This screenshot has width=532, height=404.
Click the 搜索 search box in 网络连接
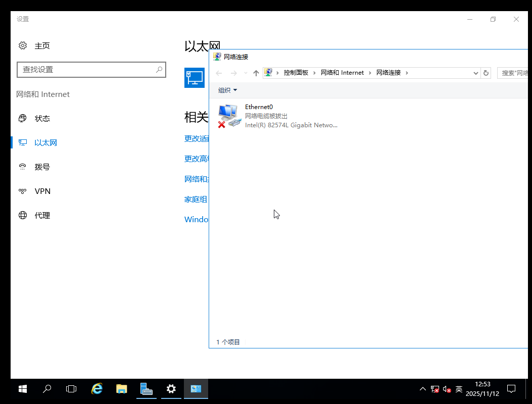(x=513, y=73)
